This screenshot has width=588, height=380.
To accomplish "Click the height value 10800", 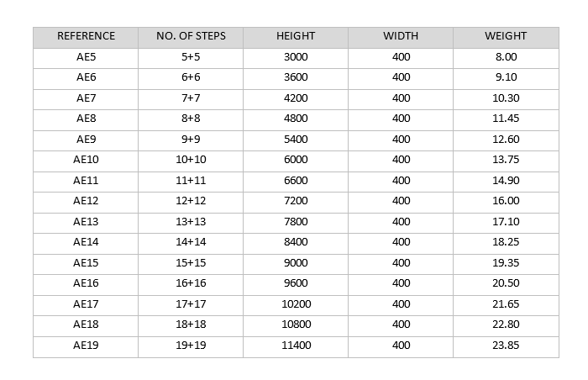I will pyautogui.click(x=297, y=325).
